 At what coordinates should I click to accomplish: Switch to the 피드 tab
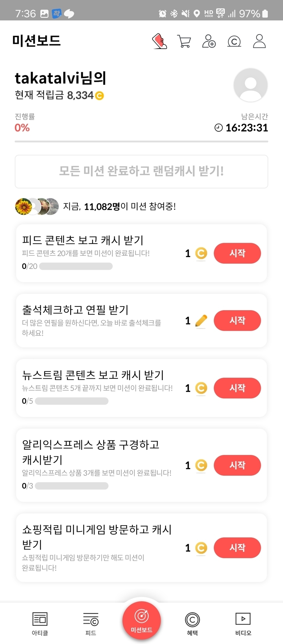pos(91,623)
